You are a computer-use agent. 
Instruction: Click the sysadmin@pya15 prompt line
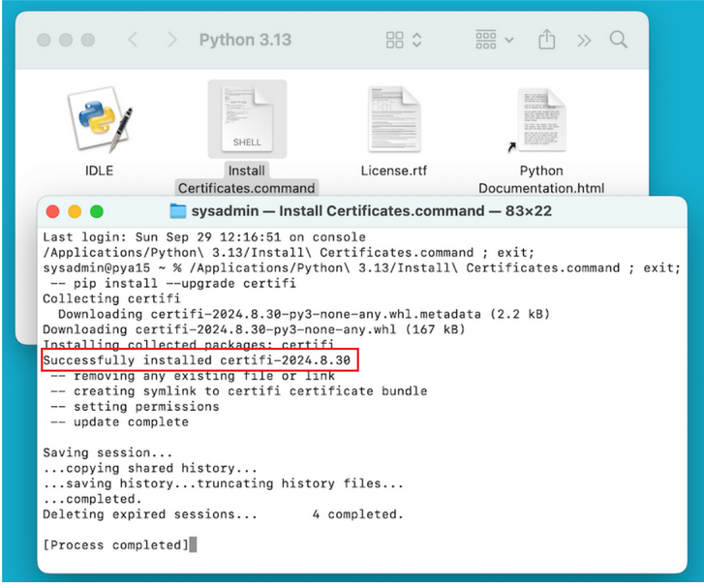361,268
